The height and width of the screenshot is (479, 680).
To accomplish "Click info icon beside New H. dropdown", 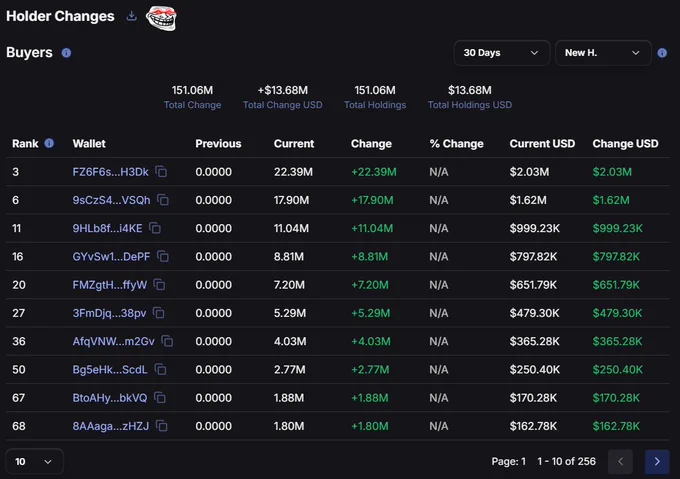I will pyautogui.click(x=662, y=53).
